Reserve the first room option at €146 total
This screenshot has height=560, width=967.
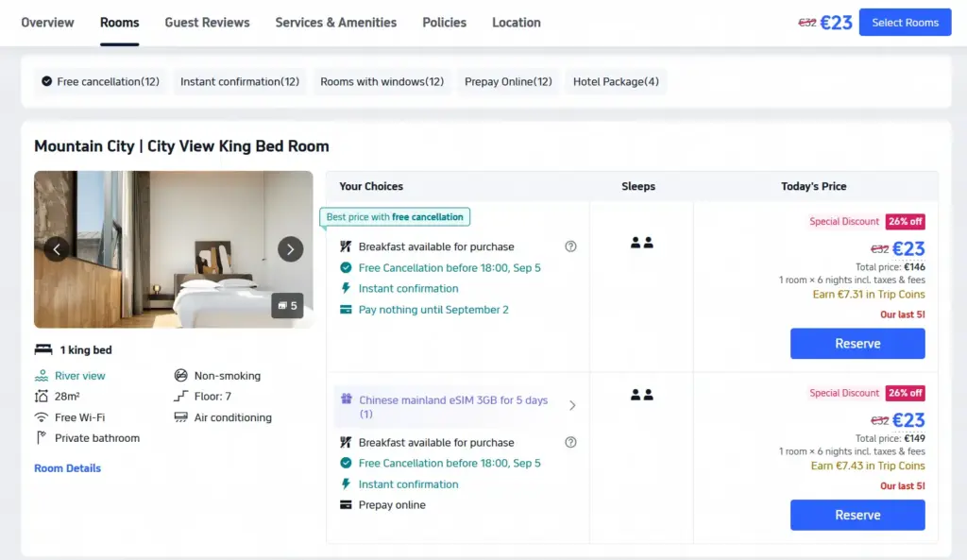(857, 344)
